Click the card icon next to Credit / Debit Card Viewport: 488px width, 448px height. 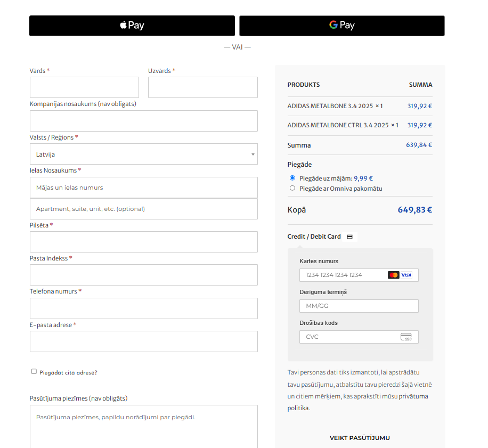[x=349, y=236]
